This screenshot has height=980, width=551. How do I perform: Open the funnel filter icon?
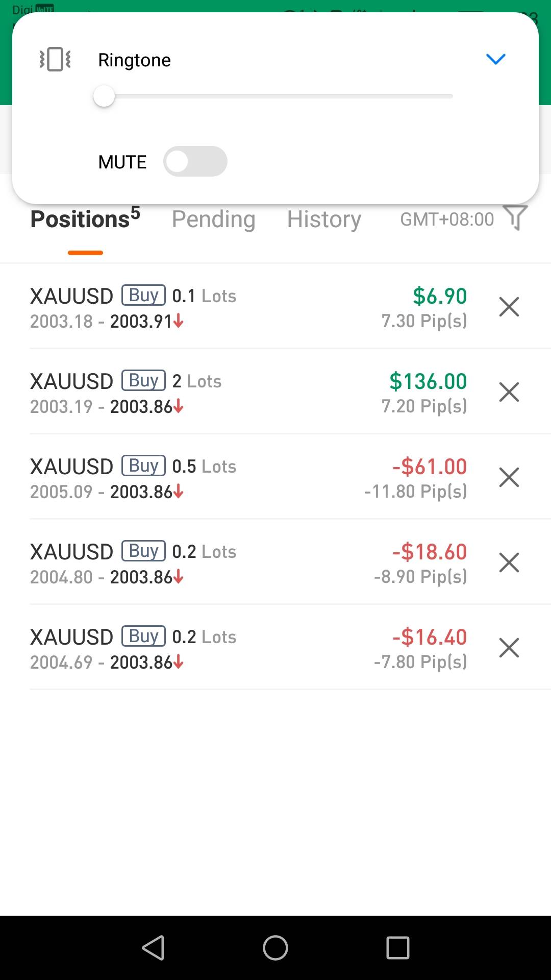515,218
